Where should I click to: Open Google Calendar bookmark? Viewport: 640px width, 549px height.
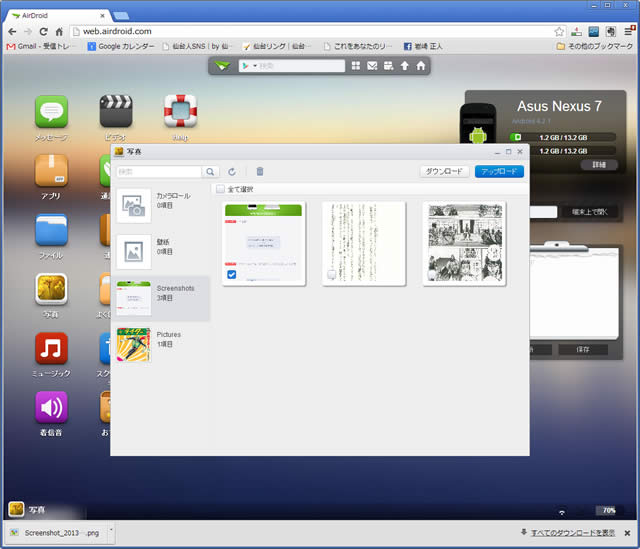coord(121,46)
